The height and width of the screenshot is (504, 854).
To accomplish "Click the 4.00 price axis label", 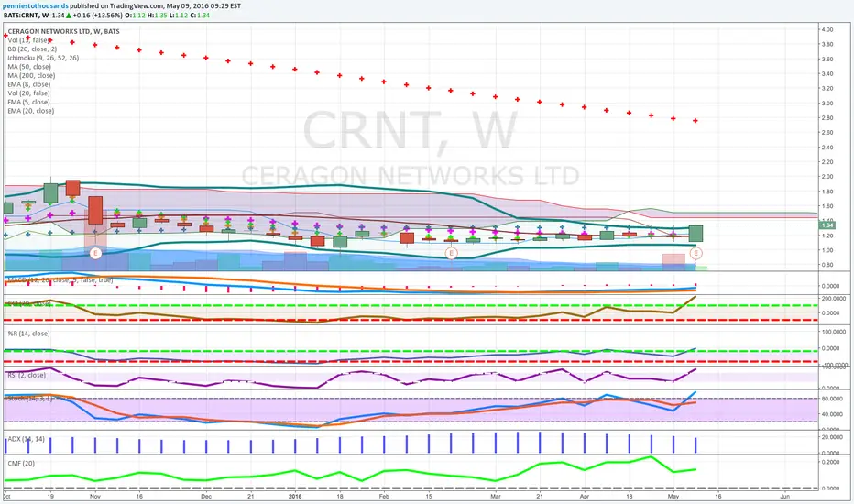I will coord(827,29).
